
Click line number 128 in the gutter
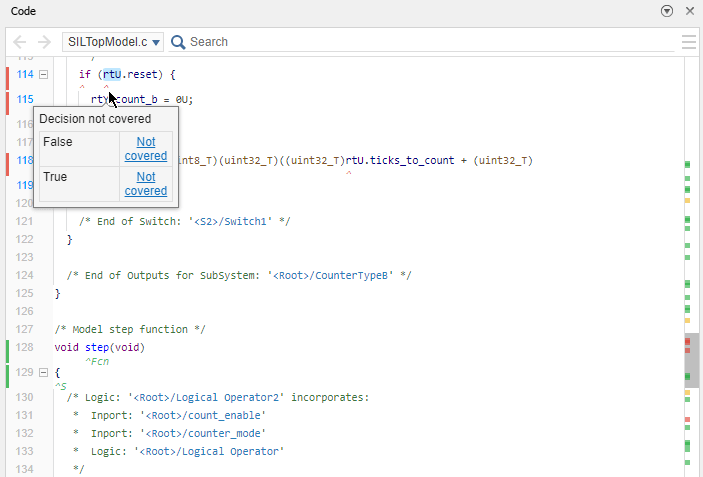pos(25,347)
